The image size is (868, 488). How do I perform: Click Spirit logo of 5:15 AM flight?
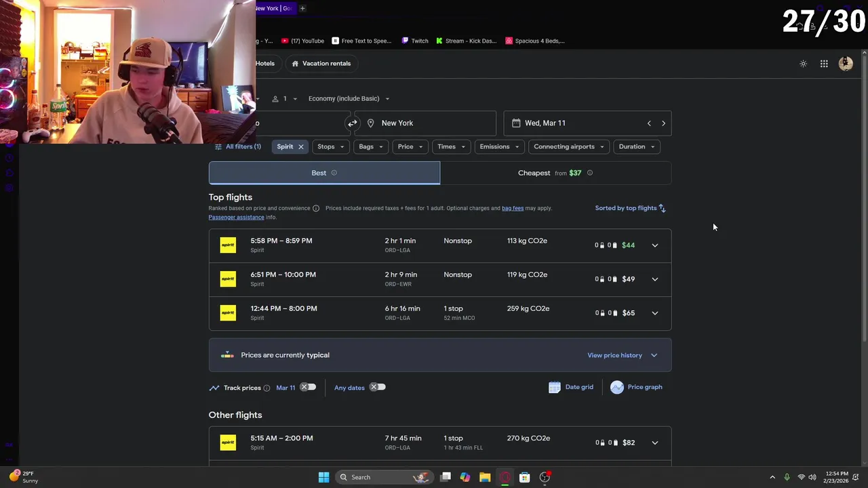click(228, 443)
